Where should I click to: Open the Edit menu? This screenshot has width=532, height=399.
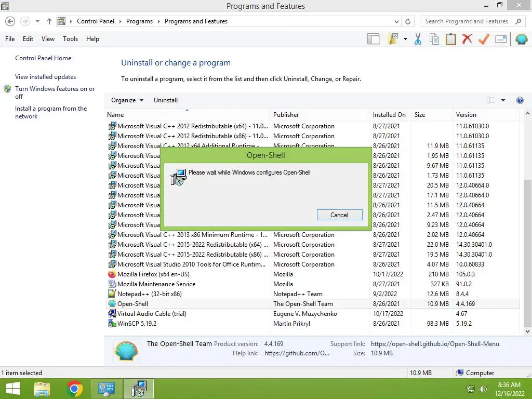(28, 39)
